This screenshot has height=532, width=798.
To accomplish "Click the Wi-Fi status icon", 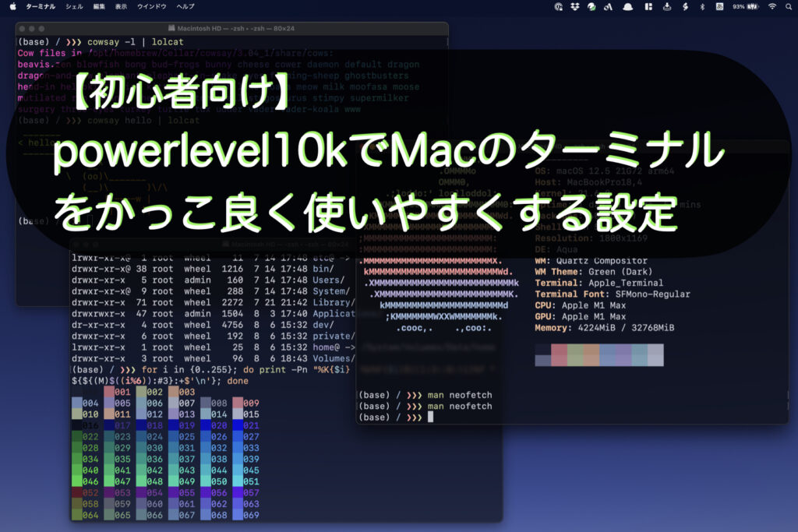I will pyautogui.click(x=772, y=6).
